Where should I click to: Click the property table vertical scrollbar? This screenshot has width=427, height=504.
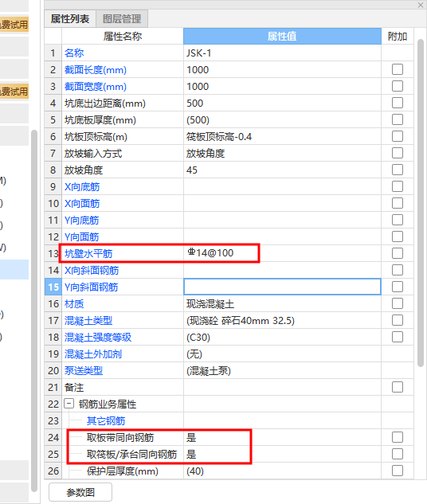pos(421,202)
